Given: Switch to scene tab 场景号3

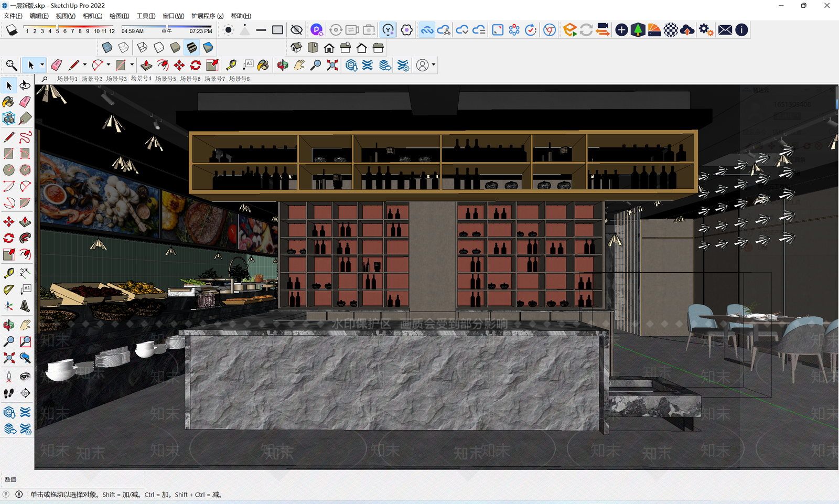Looking at the screenshot, I should pyautogui.click(x=116, y=79).
